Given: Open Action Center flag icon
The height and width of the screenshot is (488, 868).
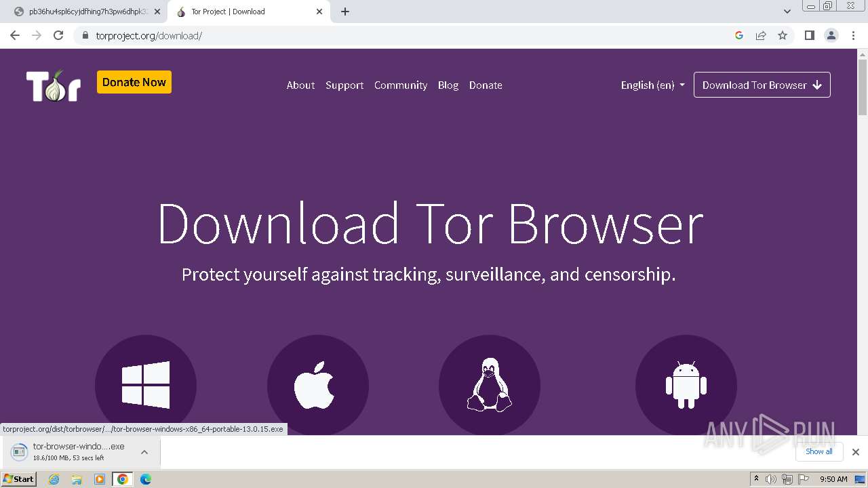Looking at the screenshot, I should click(804, 479).
